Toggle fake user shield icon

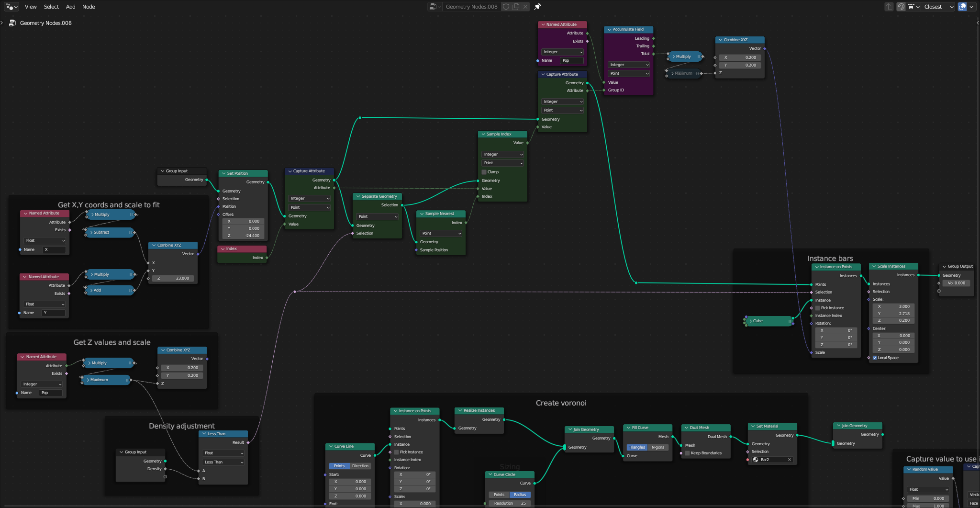click(x=506, y=7)
